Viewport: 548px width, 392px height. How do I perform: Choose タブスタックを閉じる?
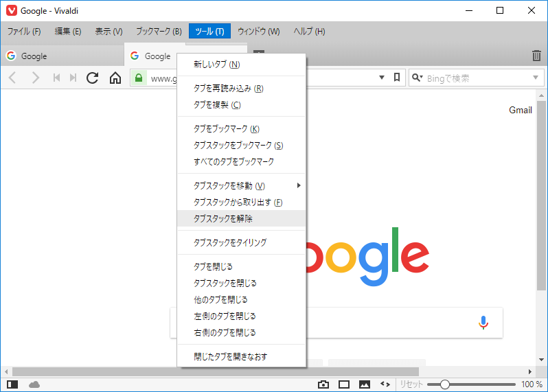tap(242, 283)
